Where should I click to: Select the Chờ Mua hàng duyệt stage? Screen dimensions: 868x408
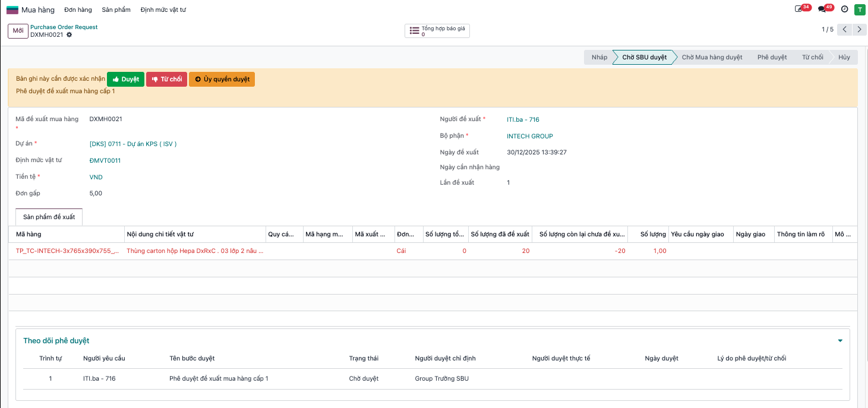[x=712, y=57]
